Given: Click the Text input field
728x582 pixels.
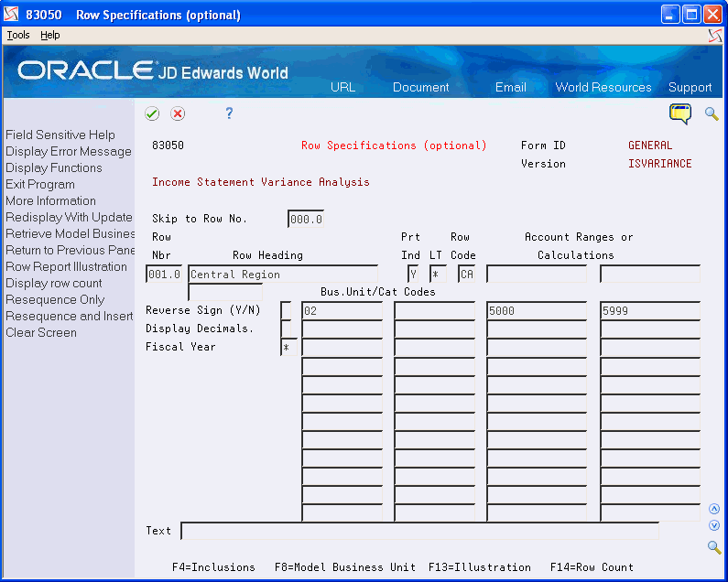Looking at the screenshot, I should point(419,531).
